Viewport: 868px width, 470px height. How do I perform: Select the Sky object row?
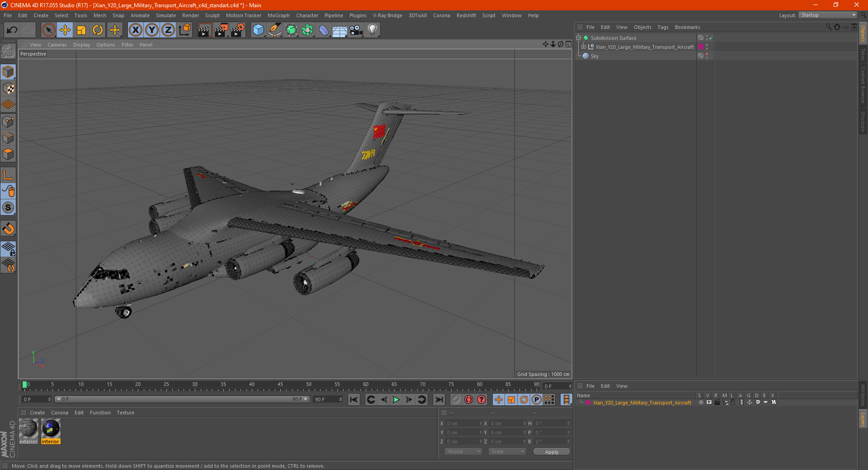(594, 56)
